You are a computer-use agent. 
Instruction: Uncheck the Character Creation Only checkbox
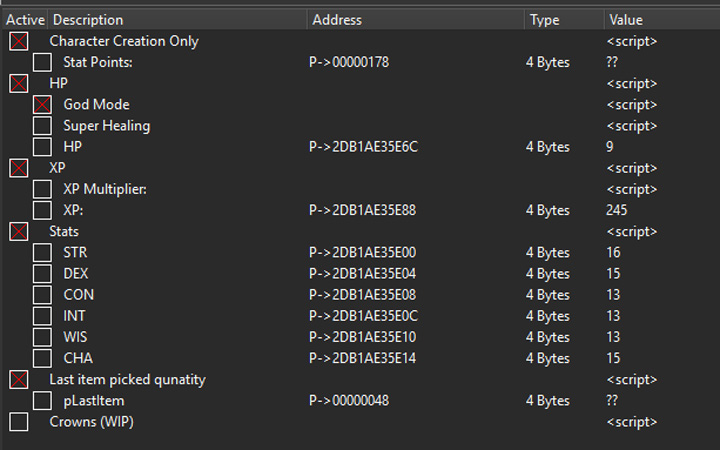tap(19, 41)
